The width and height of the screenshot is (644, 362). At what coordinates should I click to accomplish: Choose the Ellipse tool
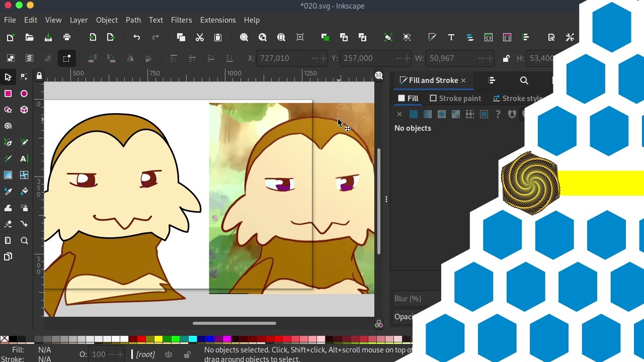[x=24, y=94]
